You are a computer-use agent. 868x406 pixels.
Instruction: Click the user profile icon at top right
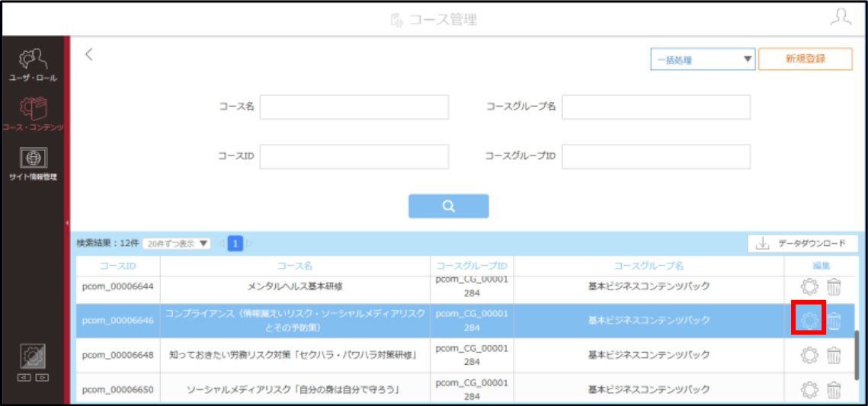click(x=841, y=17)
